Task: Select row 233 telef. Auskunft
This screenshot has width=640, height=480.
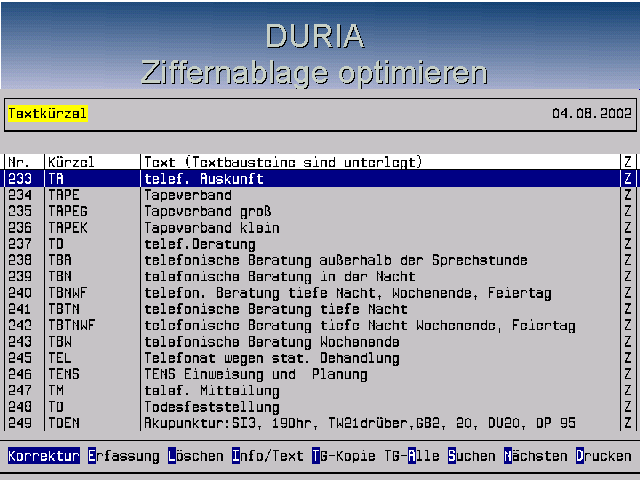Action: 320,178
